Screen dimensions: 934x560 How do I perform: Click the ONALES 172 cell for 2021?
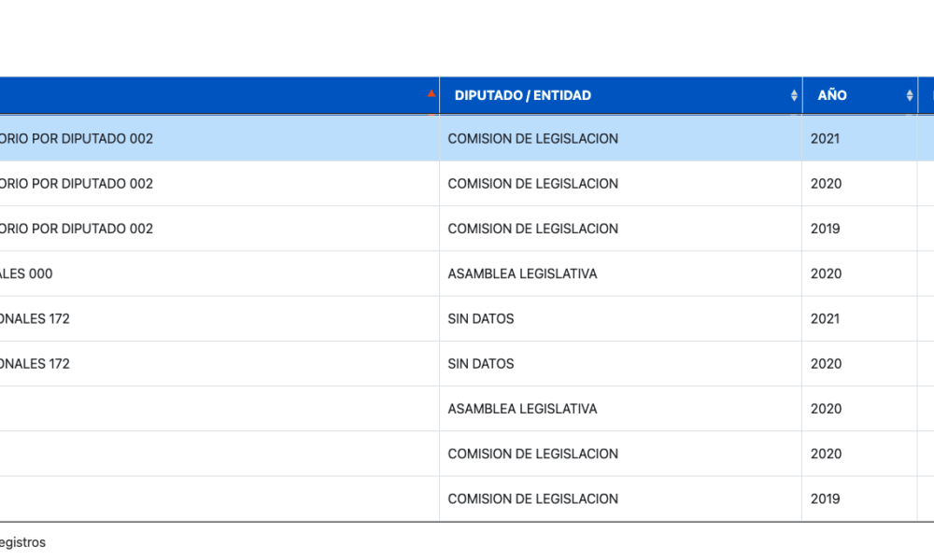pyautogui.click(x=219, y=318)
